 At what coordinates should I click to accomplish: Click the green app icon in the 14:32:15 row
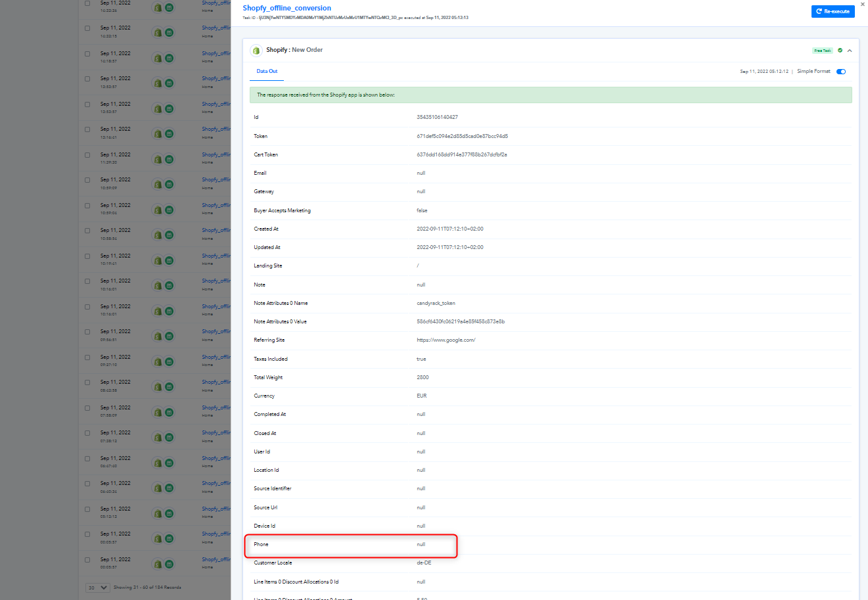169,33
